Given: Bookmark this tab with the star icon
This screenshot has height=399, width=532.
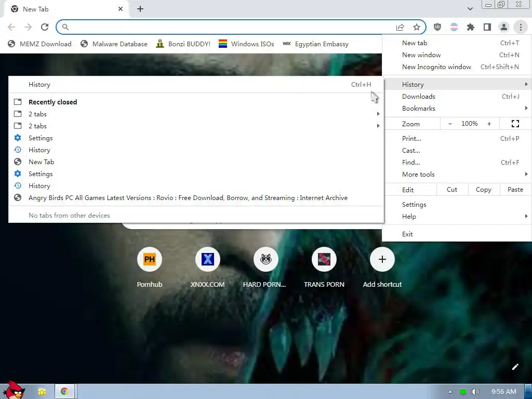Looking at the screenshot, I should (x=417, y=27).
